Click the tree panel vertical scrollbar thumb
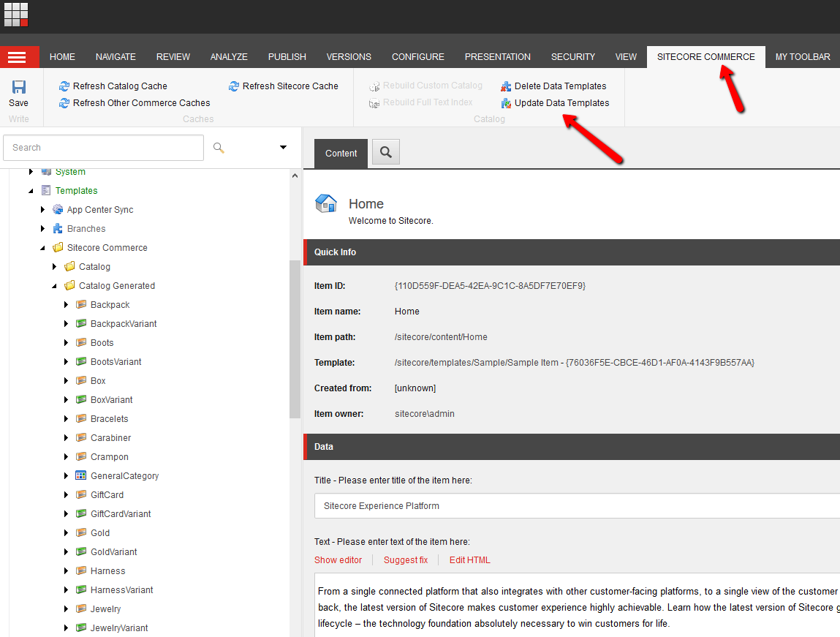 click(x=295, y=339)
